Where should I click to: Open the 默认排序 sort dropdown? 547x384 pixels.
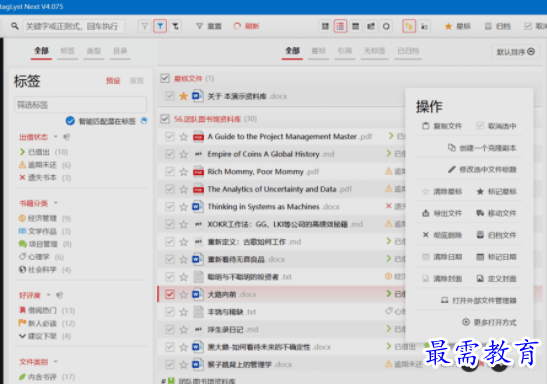(x=515, y=52)
